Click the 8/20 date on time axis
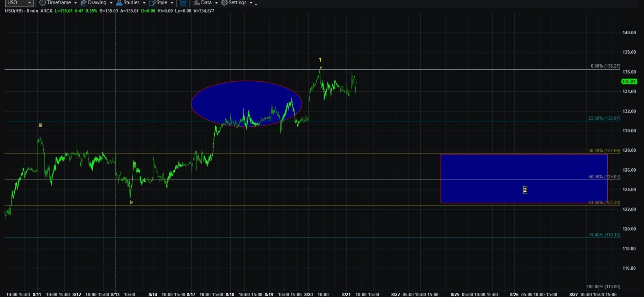644x297 pixels. click(x=309, y=295)
